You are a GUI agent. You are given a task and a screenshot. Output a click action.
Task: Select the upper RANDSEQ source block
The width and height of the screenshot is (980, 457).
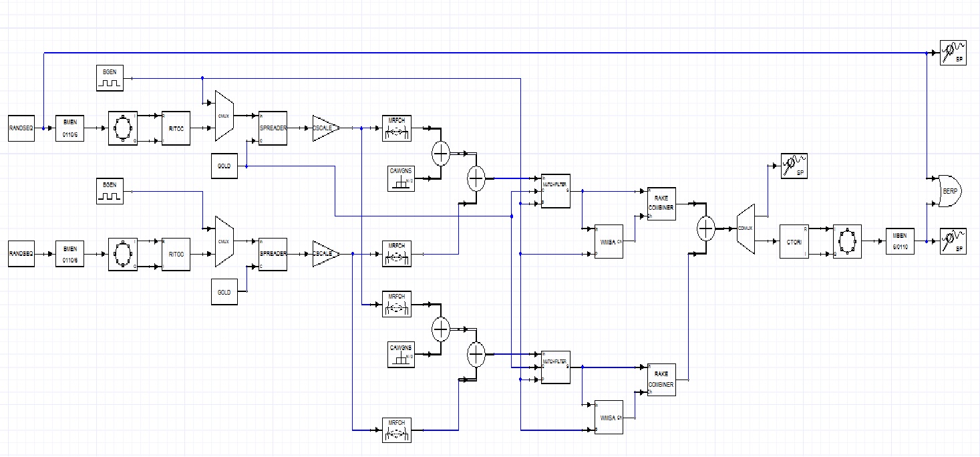(21, 128)
